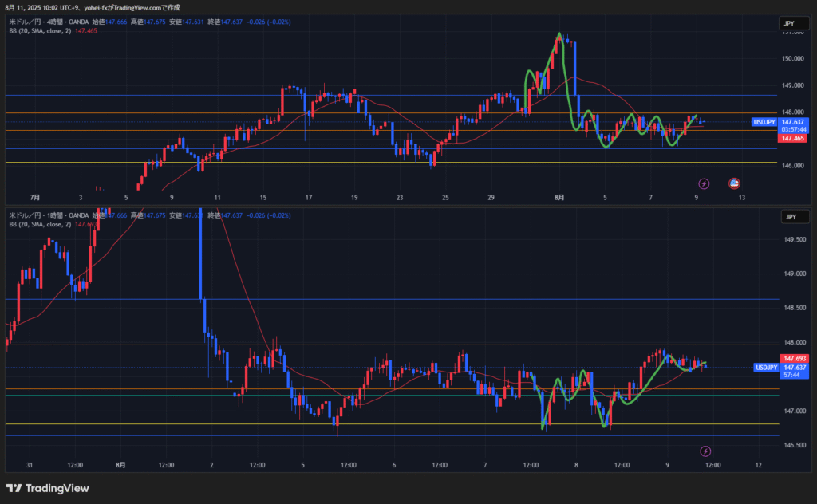Click the 147.000 price axis label
This screenshot has width=817, height=504.
coord(795,411)
